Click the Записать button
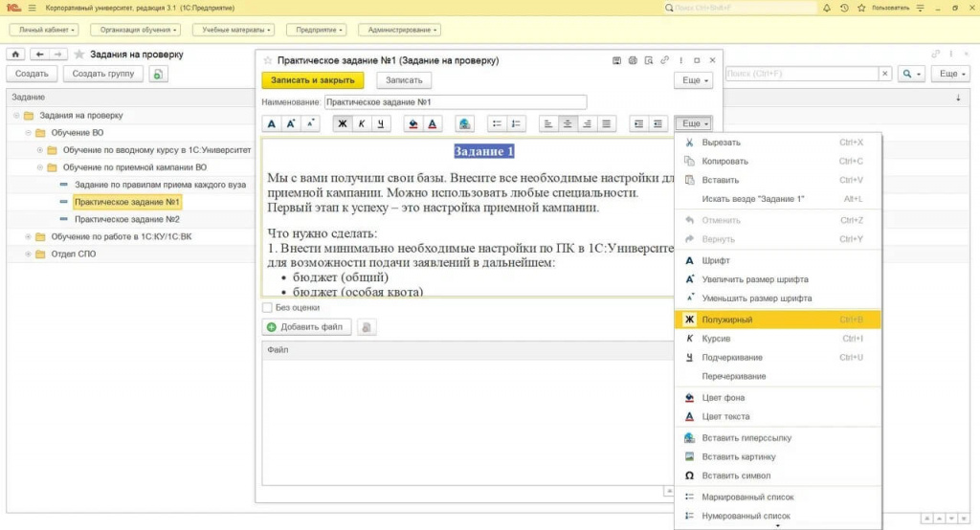This screenshot has height=530, width=980. click(x=404, y=80)
